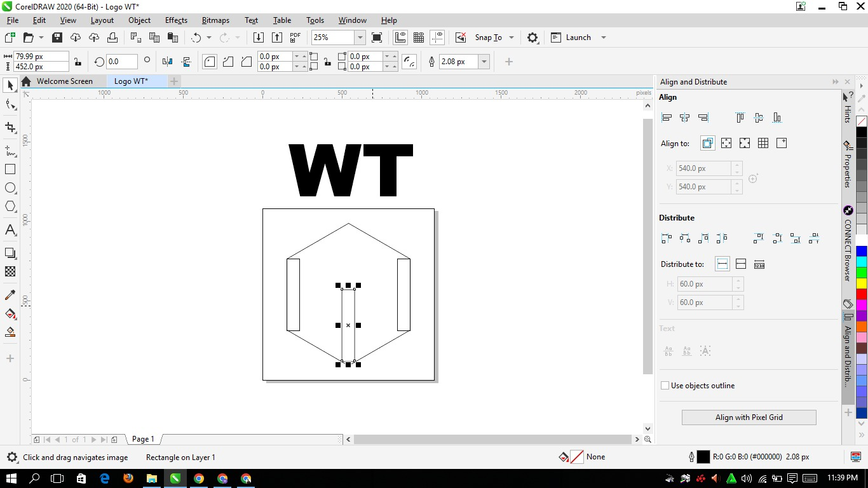This screenshot has height=488, width=868.
Task: Click Align top in the Align section
Action: point(740,118)
